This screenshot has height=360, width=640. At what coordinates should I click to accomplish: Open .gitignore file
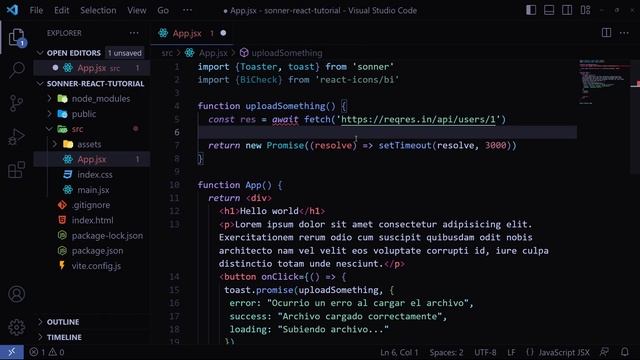coord(91,205)
